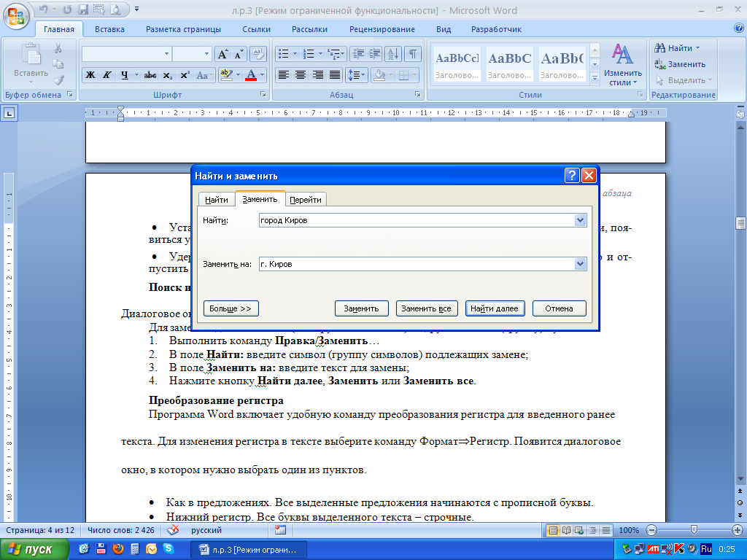Click the Office button
Viewport: 747px width, 560px height.
click(16, 15)
